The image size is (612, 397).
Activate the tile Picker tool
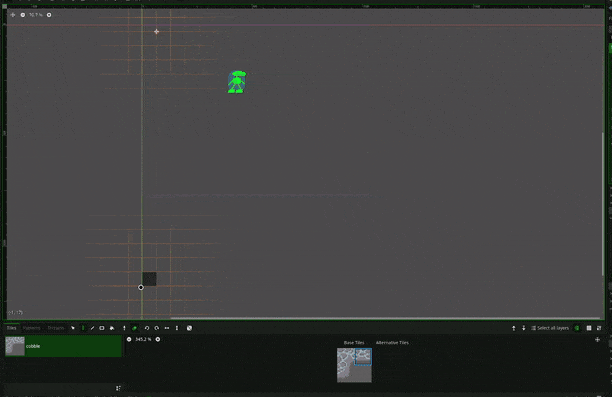click(124, 328)
